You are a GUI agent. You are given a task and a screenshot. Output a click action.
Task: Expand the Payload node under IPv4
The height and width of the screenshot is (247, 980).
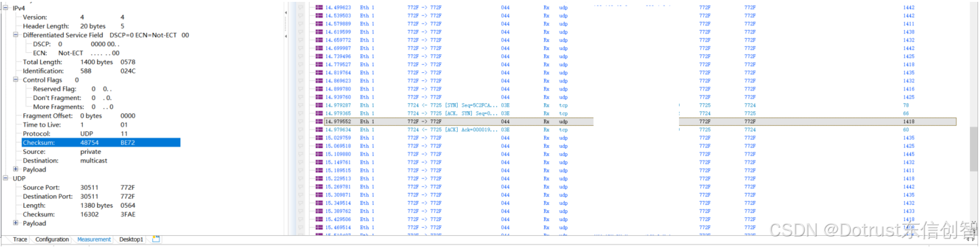click(16, 169)
